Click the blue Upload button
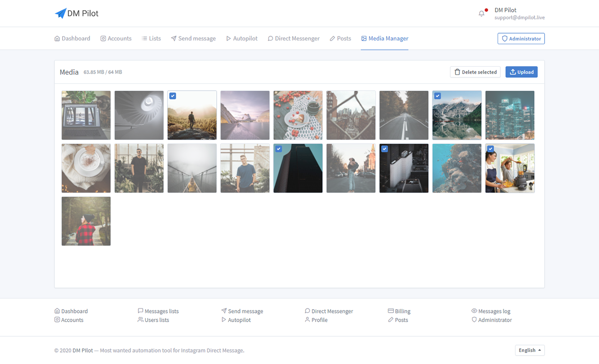Viewport: 599px width, 364px height. [522, 72]
